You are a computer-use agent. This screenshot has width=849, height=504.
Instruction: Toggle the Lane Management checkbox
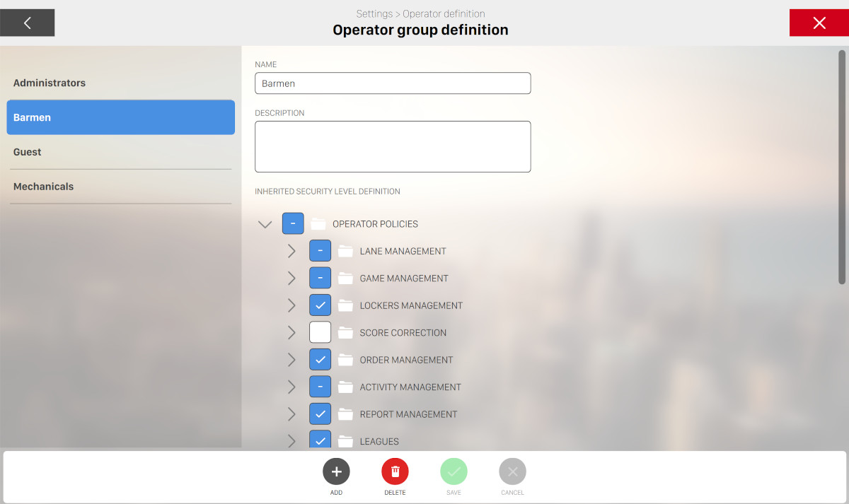pyautogui.click(x=320, y=251)
